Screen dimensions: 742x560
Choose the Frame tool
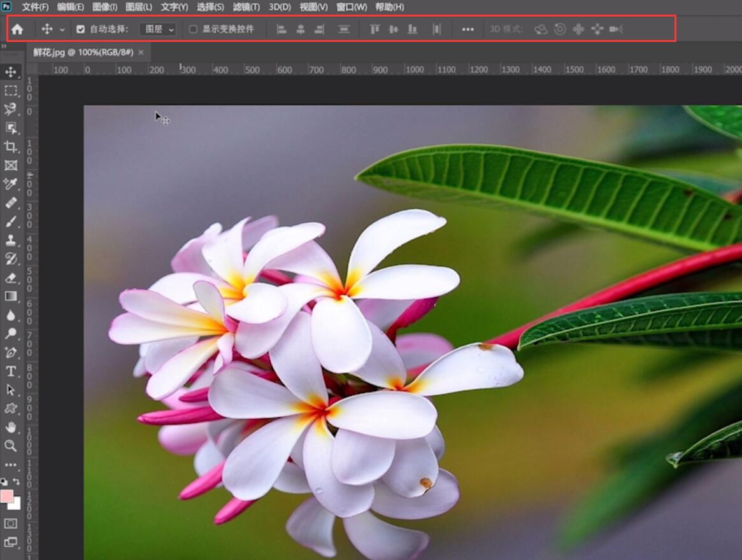pyautogui.click(x=10, y=165)
